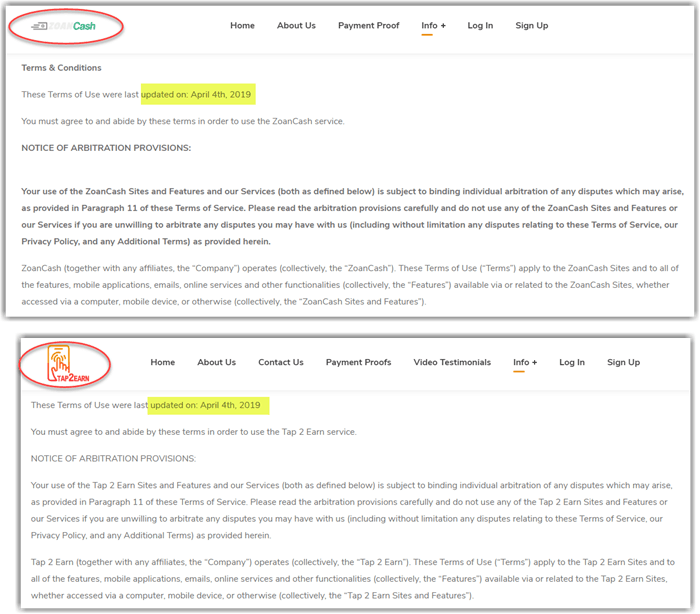Open About Us on the Tap2Earn site
The image size is (700, 614).
[x=217, y=362]
